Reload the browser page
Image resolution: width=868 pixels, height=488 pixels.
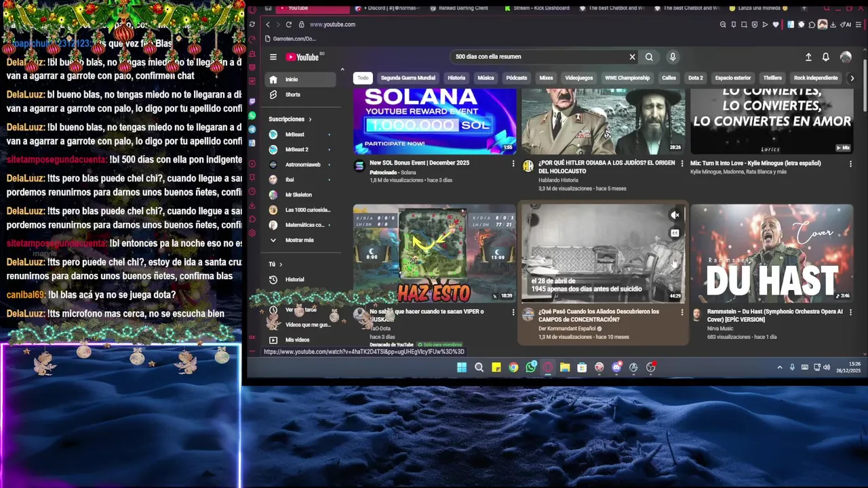click(289, 24)
